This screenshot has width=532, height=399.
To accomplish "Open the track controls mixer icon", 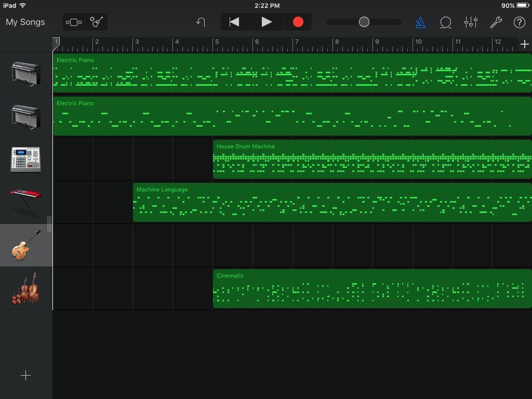I will click(471, 22).
